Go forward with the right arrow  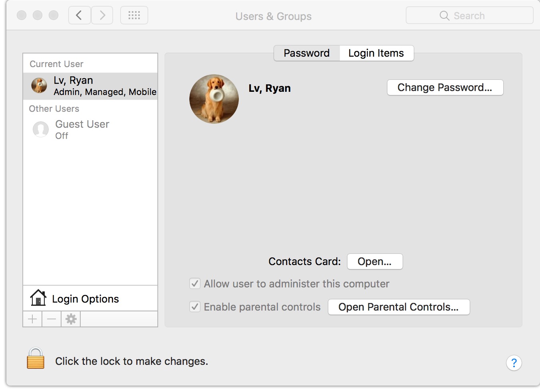[x=102, y=16]
